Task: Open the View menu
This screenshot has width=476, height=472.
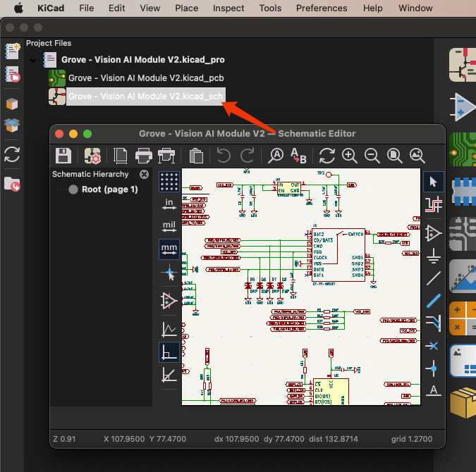Action: tap(150, 8)
